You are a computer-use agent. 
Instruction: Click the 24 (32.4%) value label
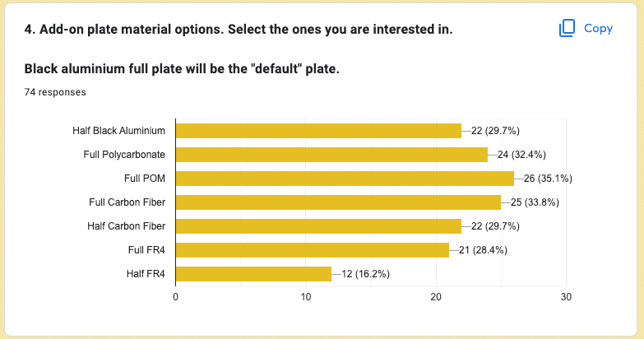(x=521, y=154)
